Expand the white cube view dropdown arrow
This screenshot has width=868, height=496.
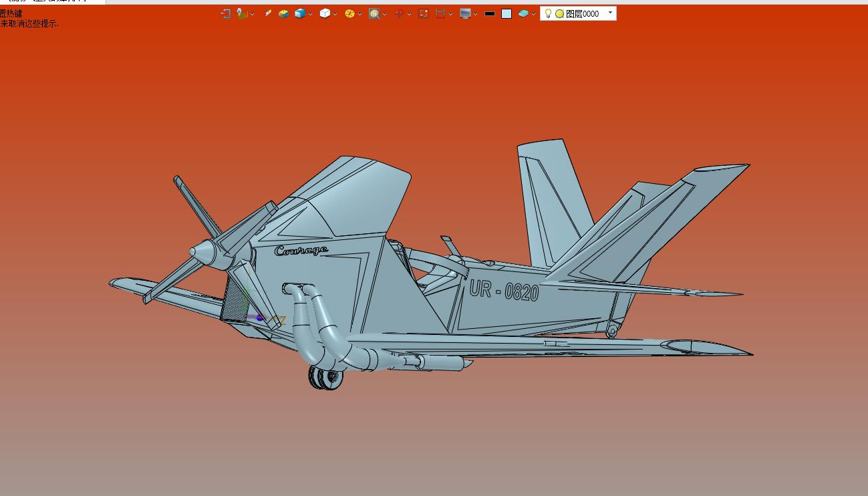click(335, 14)
